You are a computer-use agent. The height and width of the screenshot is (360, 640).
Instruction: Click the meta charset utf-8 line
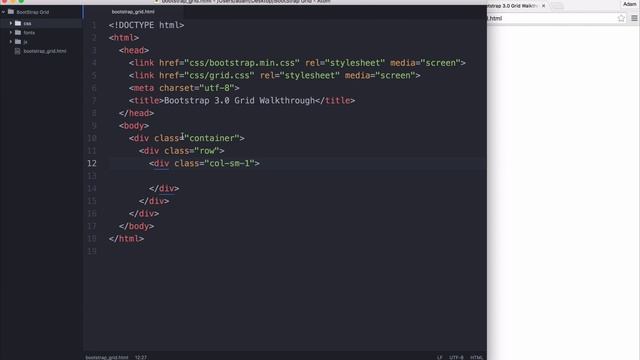coord(184,88)
